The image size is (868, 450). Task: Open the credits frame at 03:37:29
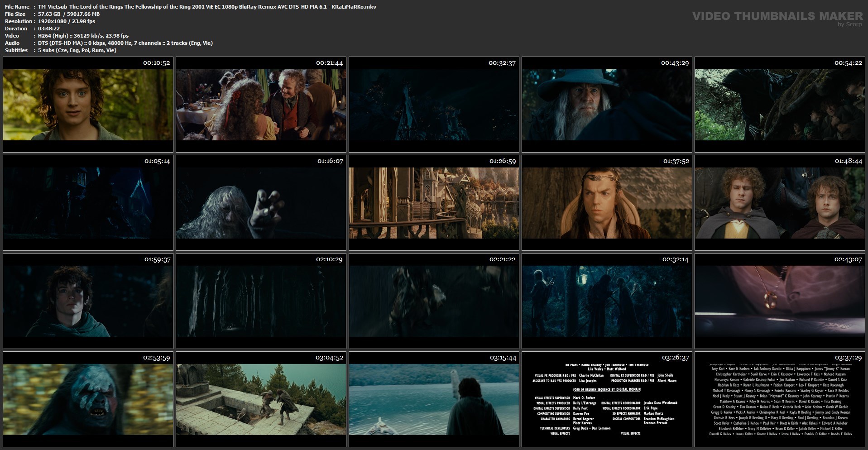pyautogui.click(x=780, y=399)
